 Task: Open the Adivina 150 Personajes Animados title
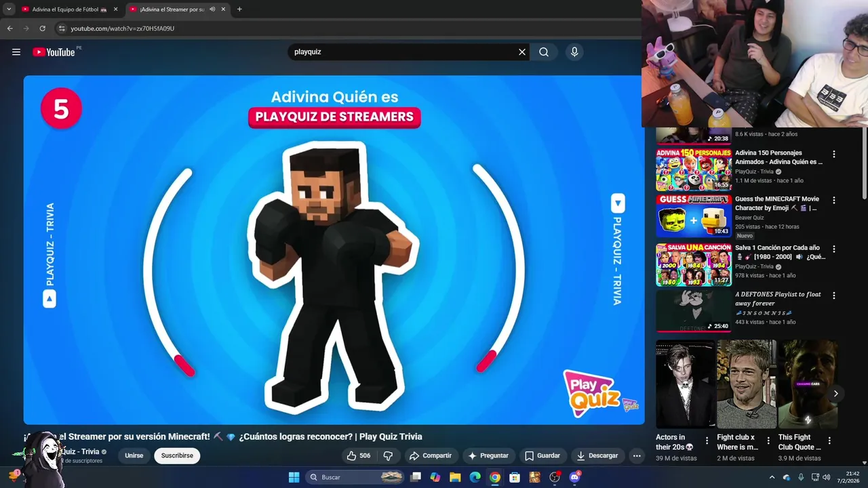(x=778, y=157)
